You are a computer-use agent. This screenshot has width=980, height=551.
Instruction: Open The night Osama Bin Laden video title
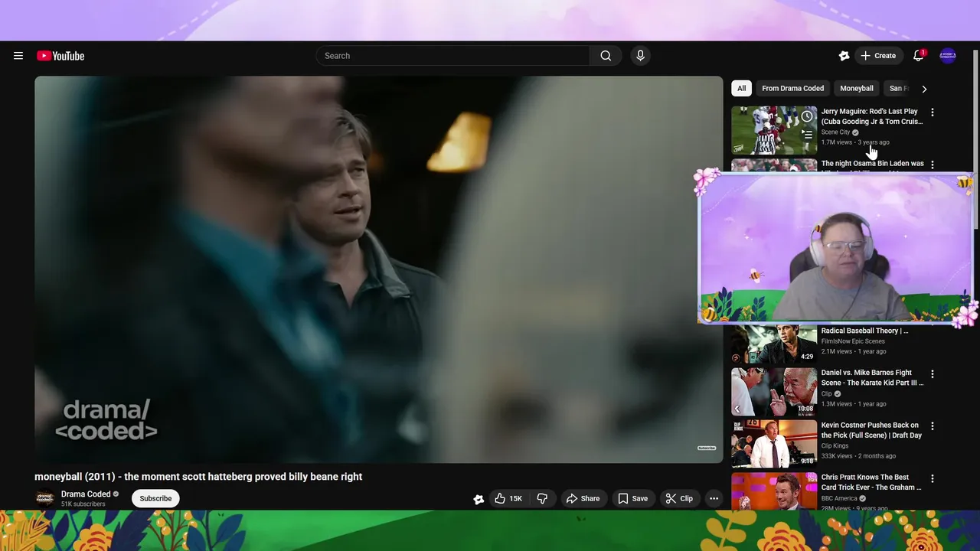tap(872, 164)
